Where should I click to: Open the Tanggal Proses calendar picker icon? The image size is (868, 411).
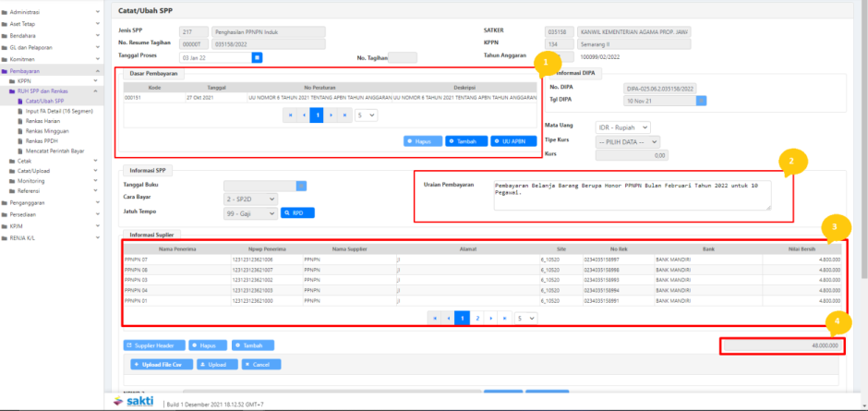(x=258, y=56)
